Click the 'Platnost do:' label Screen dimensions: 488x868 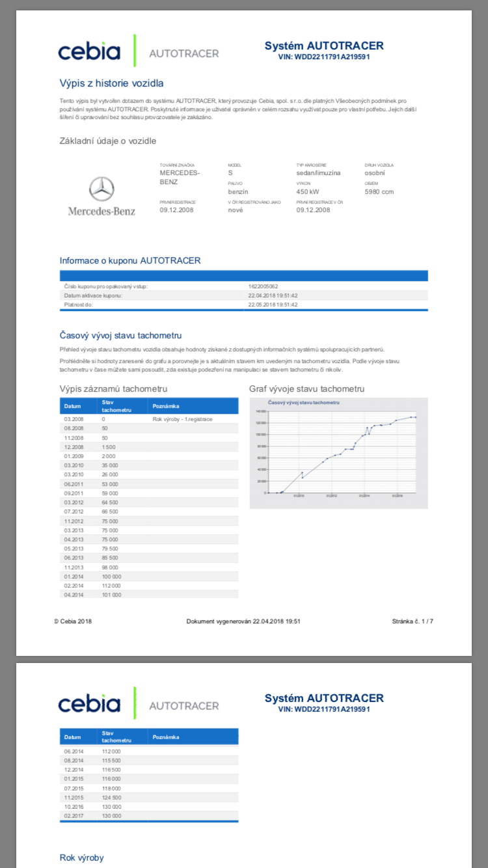click(79, 304)
